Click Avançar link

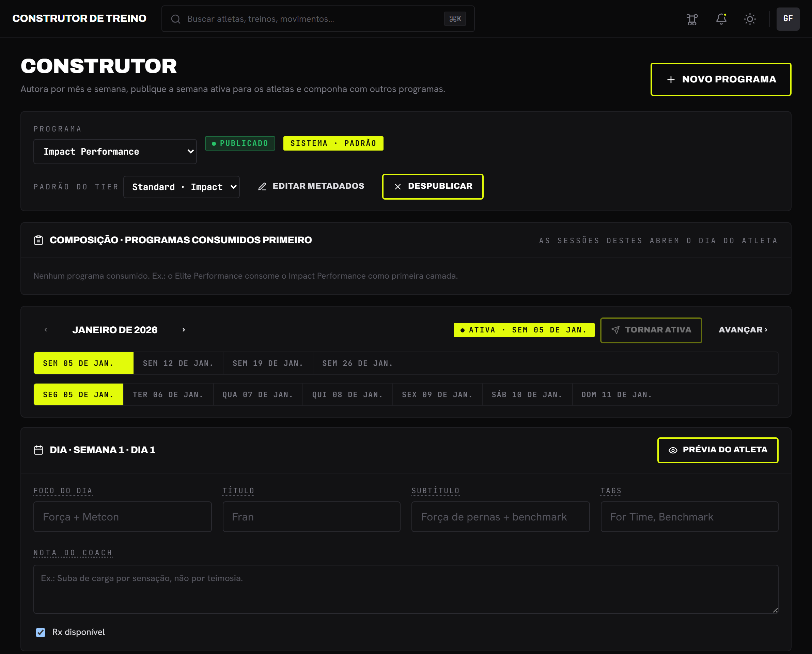point(743,330)
